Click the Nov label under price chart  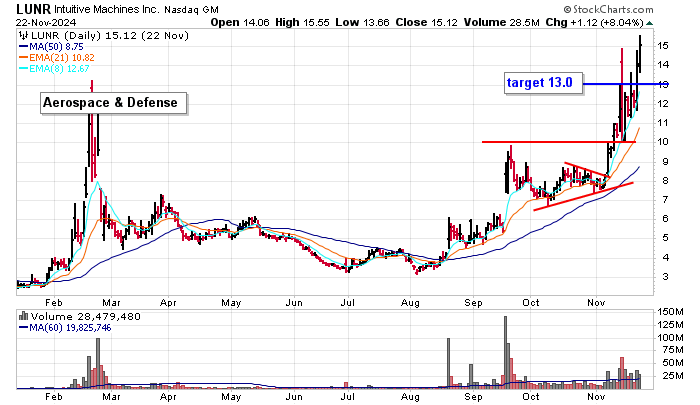(596, 302)
